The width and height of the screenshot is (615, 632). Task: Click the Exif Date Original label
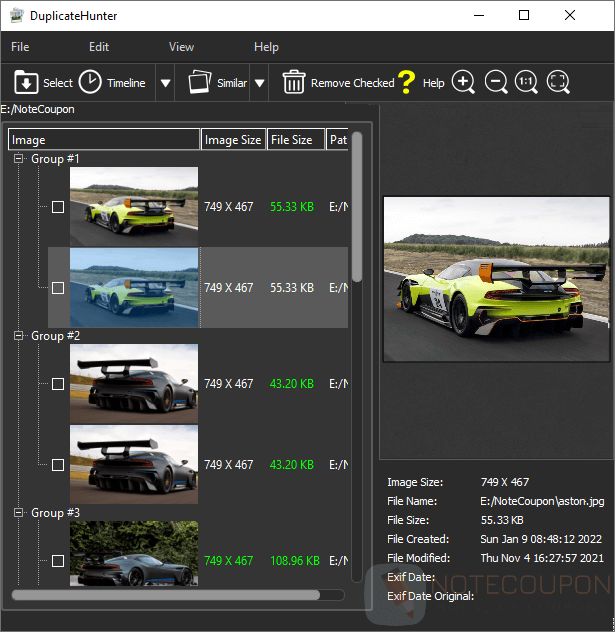(x=430, y=596)
